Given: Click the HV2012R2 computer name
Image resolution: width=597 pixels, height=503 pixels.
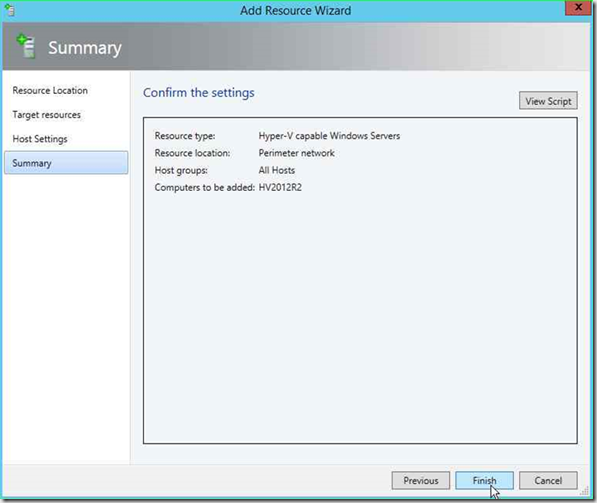Looking at the screenshot, I should point(280,187).
